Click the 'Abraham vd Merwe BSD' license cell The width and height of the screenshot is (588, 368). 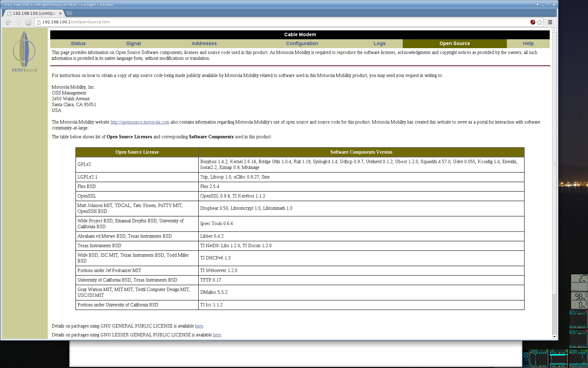(x=137, y=236)
